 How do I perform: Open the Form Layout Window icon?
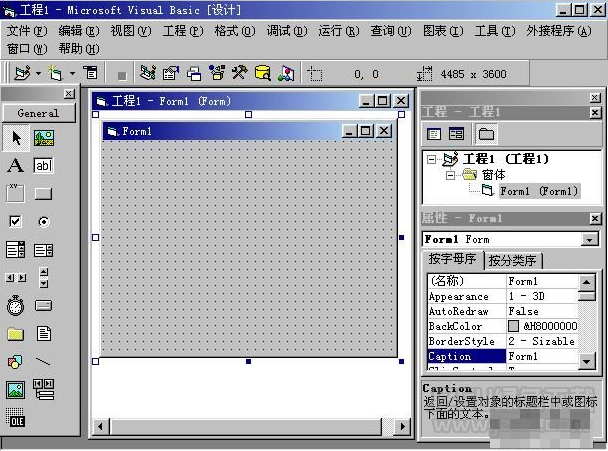coord(194,73)
